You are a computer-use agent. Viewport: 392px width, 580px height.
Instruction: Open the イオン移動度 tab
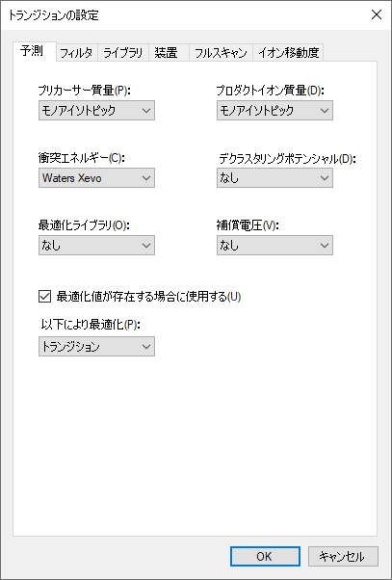(x=288, y=53)
